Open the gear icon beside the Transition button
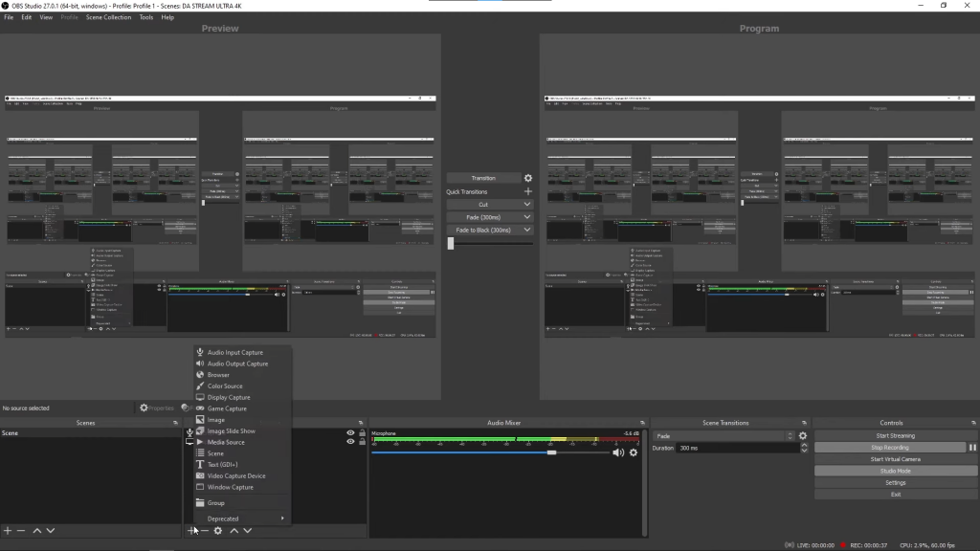980x551 pixels. tap(527, 178)
